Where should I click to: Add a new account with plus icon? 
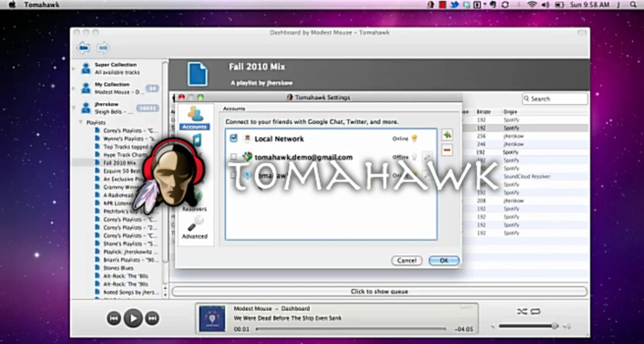click(447, 135)
